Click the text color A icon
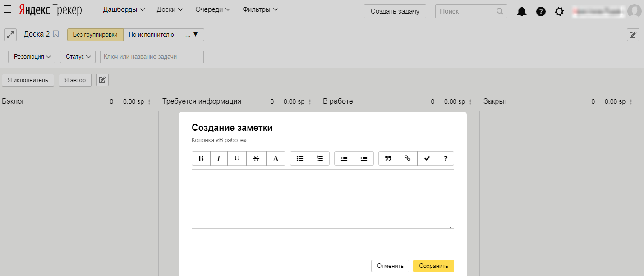Screen dimensions: 644x276 pyautogui.click(x=276, y=158)
